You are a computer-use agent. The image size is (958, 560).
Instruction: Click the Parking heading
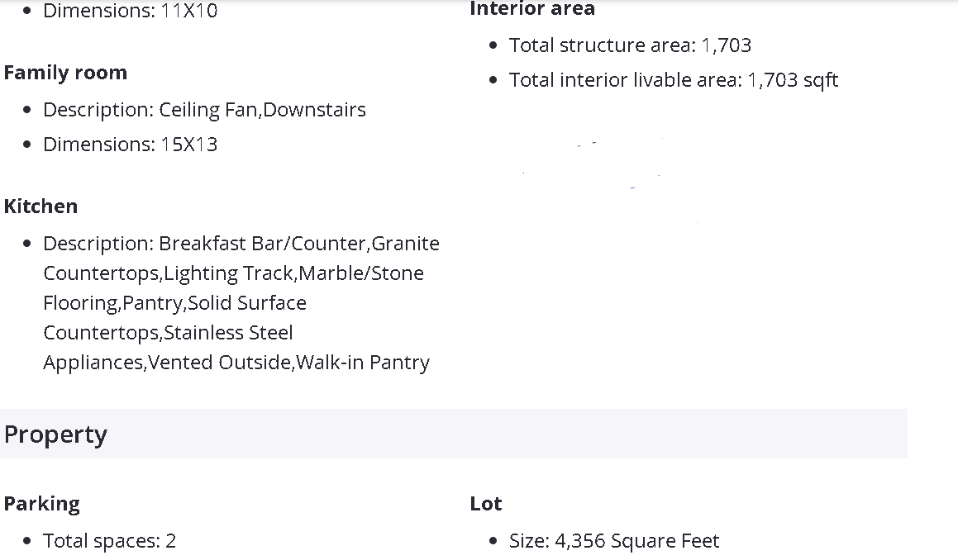tap(41, 504)
